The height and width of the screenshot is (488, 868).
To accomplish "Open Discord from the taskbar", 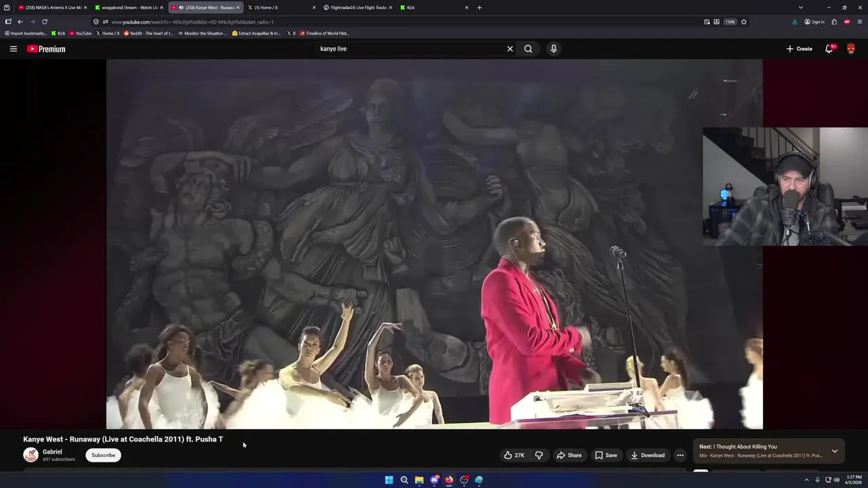I will pyautogui.click(x=434, y=480).
